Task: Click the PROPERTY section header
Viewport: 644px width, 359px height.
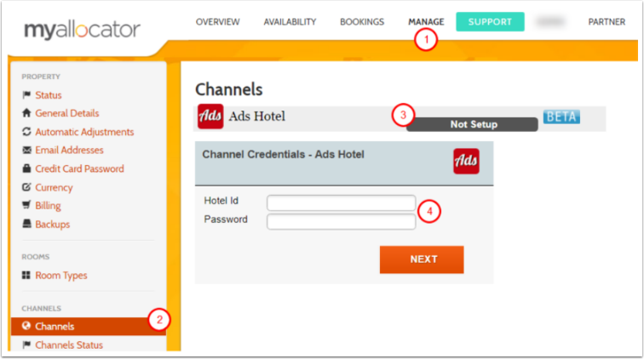Action: coord(41,77)
